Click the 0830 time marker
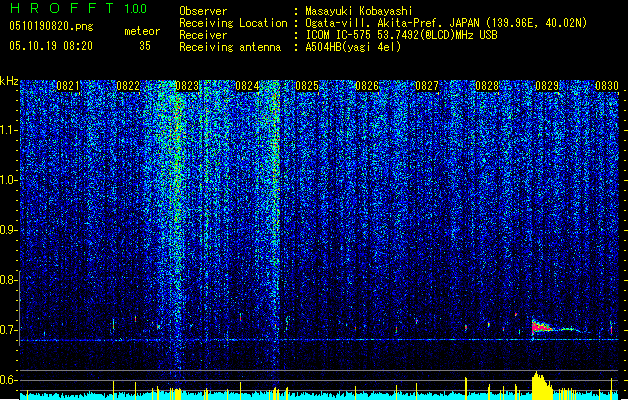 [607, 86]
